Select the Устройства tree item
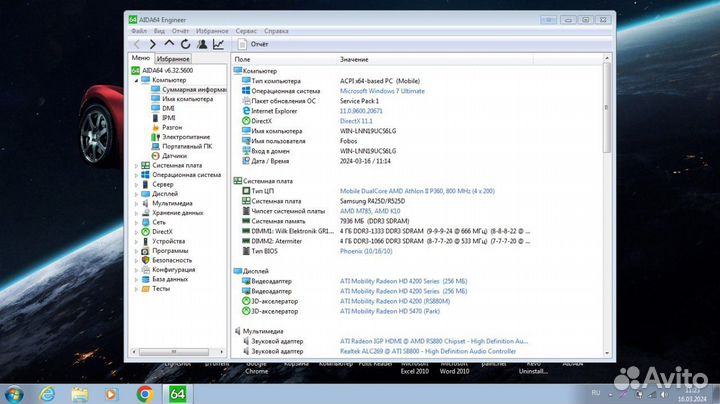 click(x=169, y=241)
